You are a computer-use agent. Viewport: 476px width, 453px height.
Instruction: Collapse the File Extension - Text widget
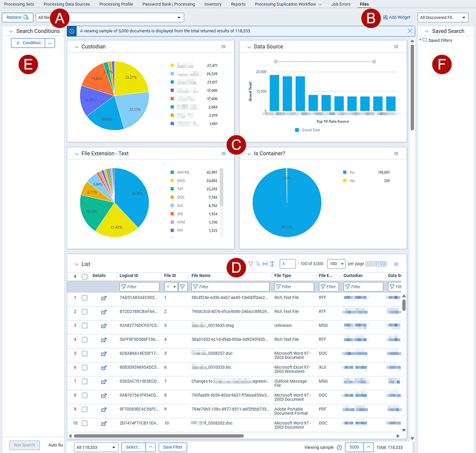pyautogui.click(x=76, y=154)
